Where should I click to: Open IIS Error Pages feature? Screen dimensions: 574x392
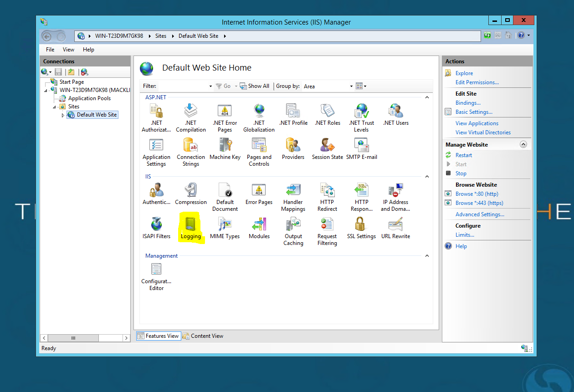259,193
